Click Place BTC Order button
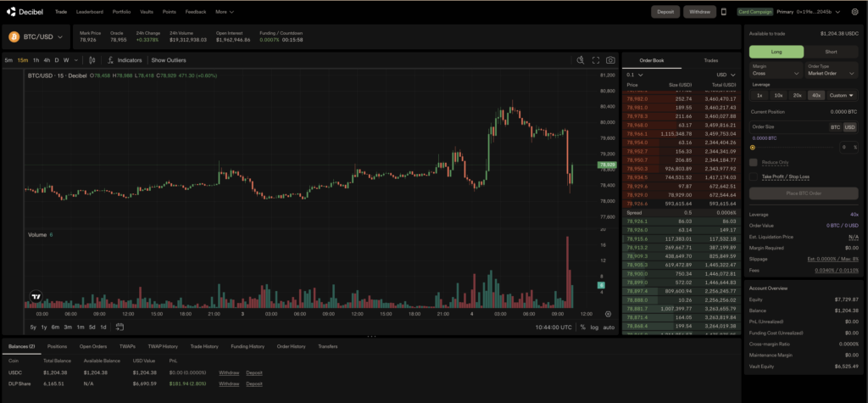 [x=804, y=193]
